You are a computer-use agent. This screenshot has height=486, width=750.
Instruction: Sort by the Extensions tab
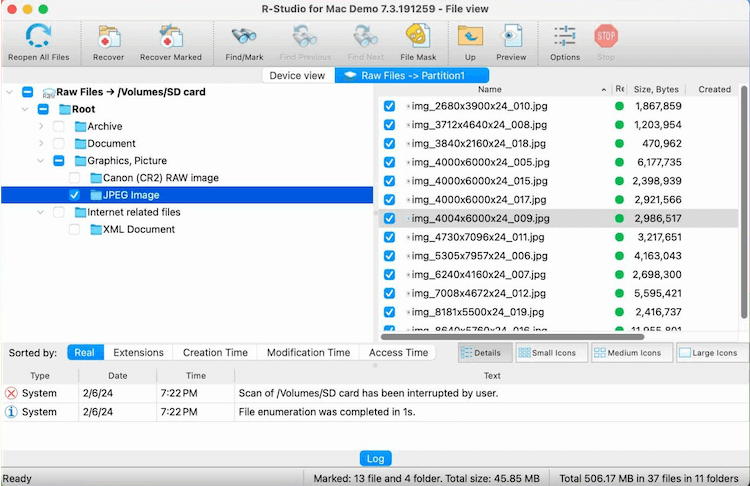(x=138, y=353)
